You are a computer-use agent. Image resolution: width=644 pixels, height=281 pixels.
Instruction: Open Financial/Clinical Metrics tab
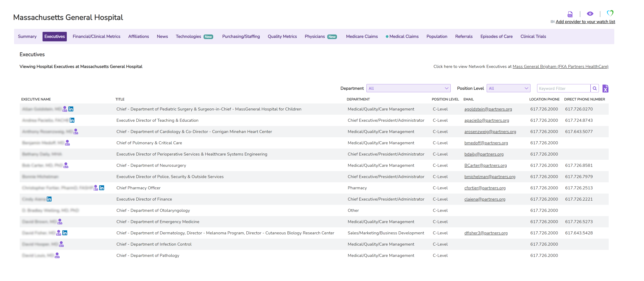click(96, 37)
